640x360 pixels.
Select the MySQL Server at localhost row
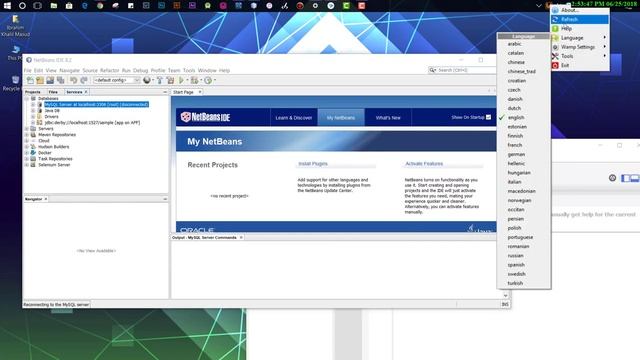(x=96, y=104)
